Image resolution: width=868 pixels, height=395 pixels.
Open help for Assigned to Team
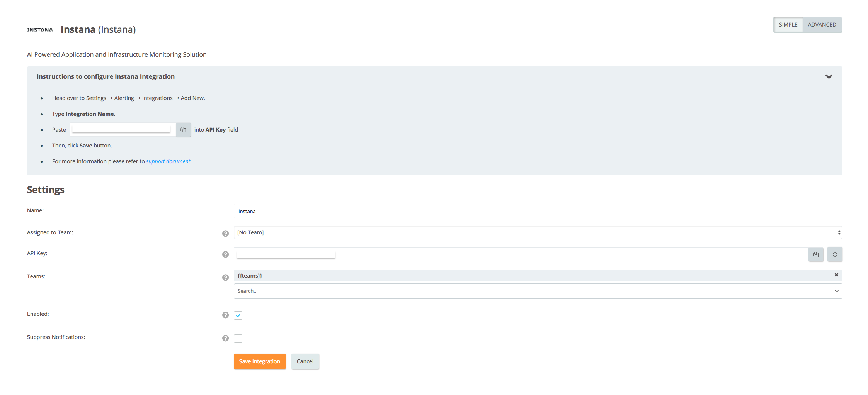[x=225, y=233]
